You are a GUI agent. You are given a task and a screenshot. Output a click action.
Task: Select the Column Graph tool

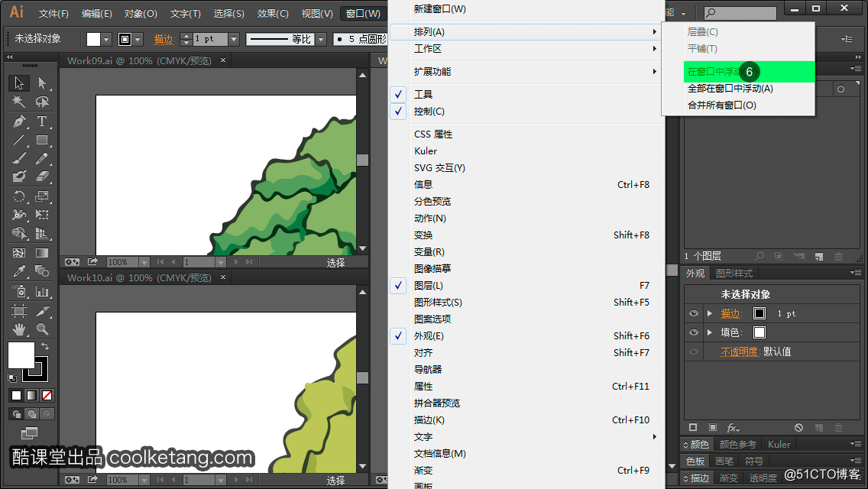tap(42, 291)
